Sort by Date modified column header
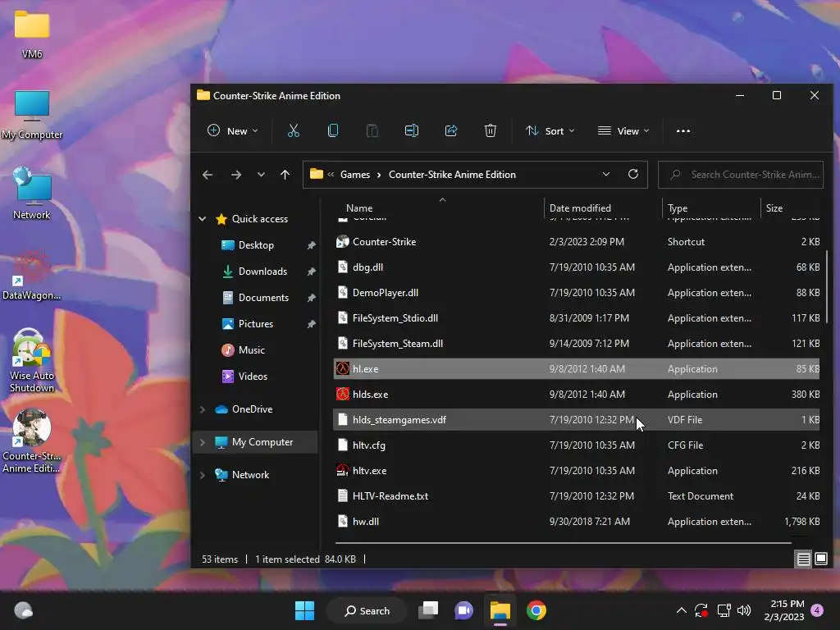The height and width of the screenshot is (630, 840). 603,208
